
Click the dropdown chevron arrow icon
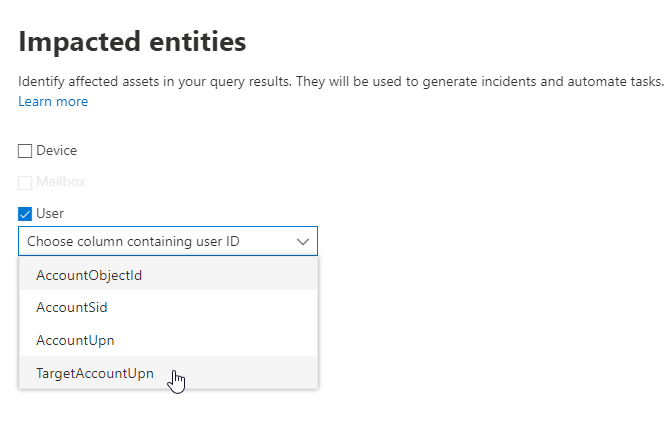(303, 241)
